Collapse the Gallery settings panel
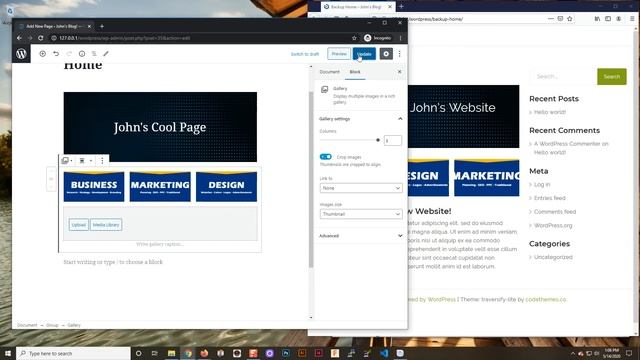This screenshot has height=360, width=640. [x=360, y=119]
